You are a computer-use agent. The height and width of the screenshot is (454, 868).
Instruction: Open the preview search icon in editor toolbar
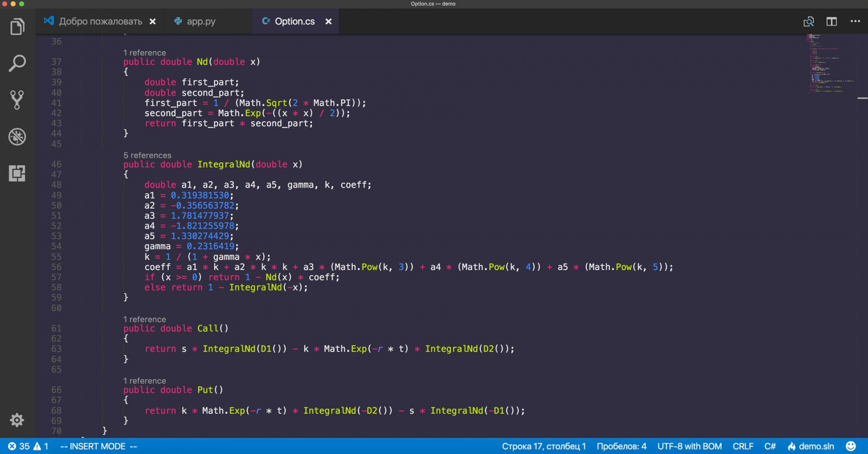point(809,22)
